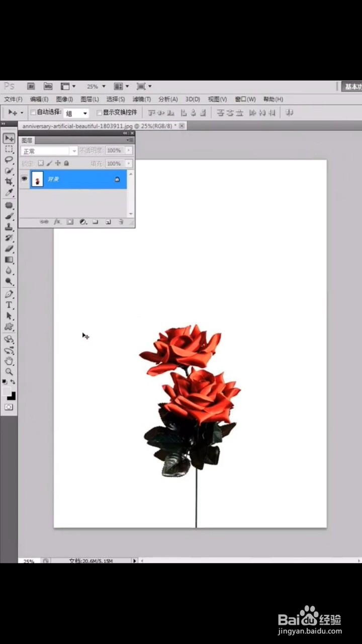Open the 正常 blend mode dropdown
362x644 pixels.
click(x=49, y=151)
